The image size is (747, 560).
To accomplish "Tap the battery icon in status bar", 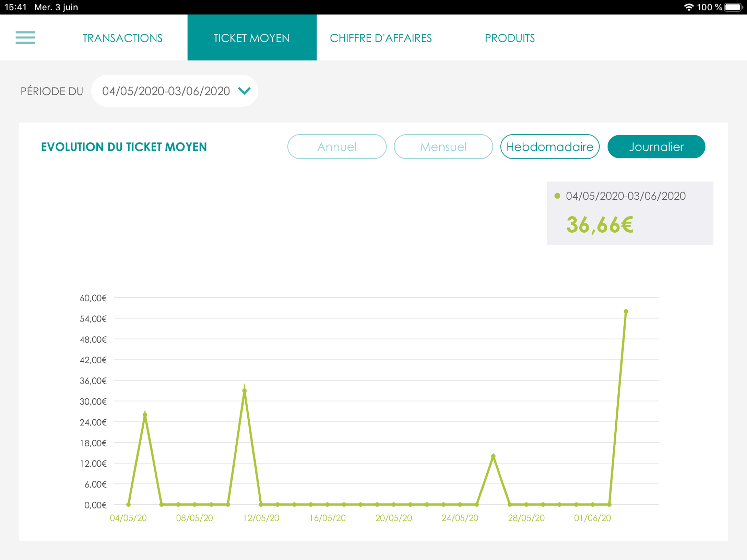I will [734, 7].
